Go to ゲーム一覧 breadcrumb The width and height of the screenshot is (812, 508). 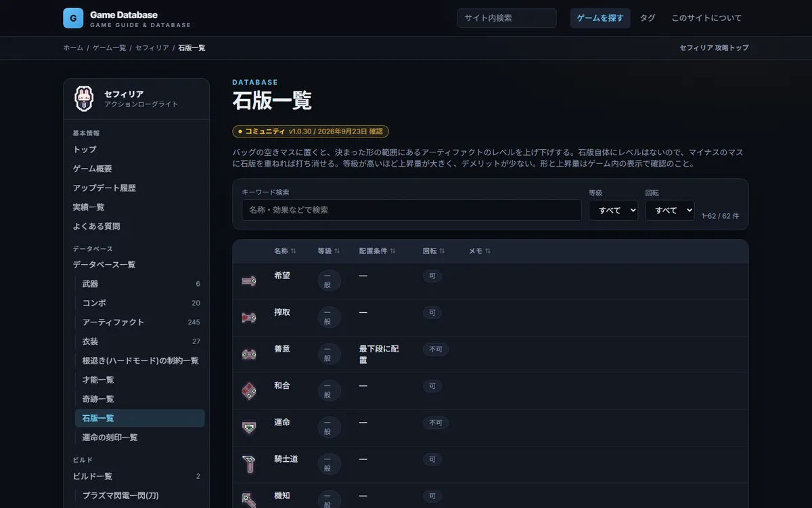pyautogui.click(x=109, y=48)
